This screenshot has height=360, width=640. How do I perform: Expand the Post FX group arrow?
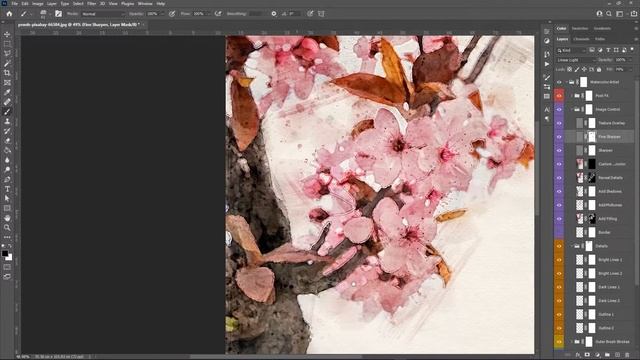(572, 96)
